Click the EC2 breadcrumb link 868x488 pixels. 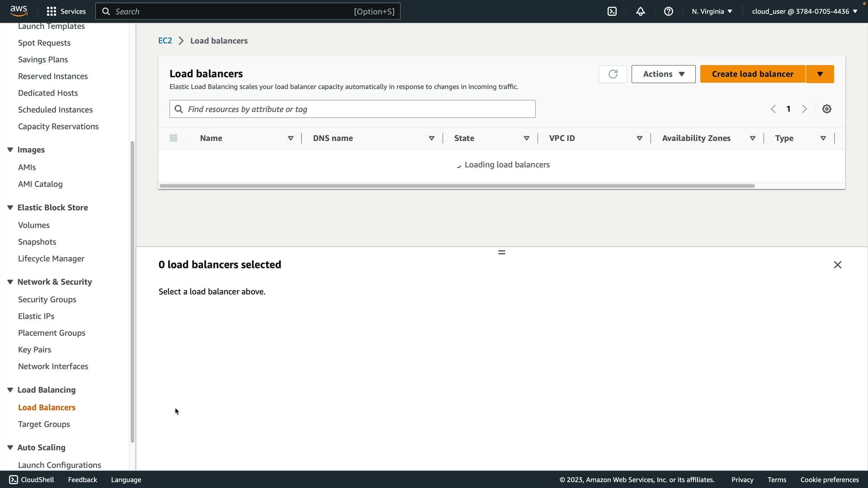(x=165, y=41)
